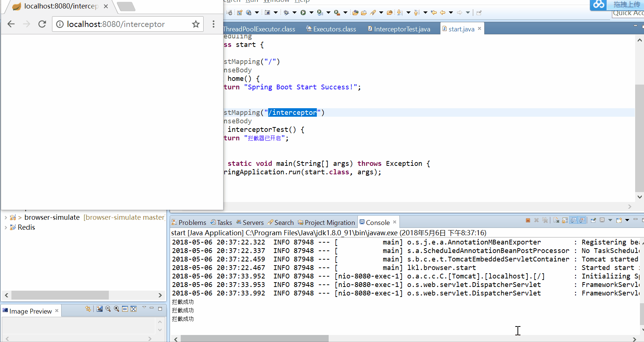Terminate the running app in Console
This screenshot has height=342, width=644.
tap(528, 220)
